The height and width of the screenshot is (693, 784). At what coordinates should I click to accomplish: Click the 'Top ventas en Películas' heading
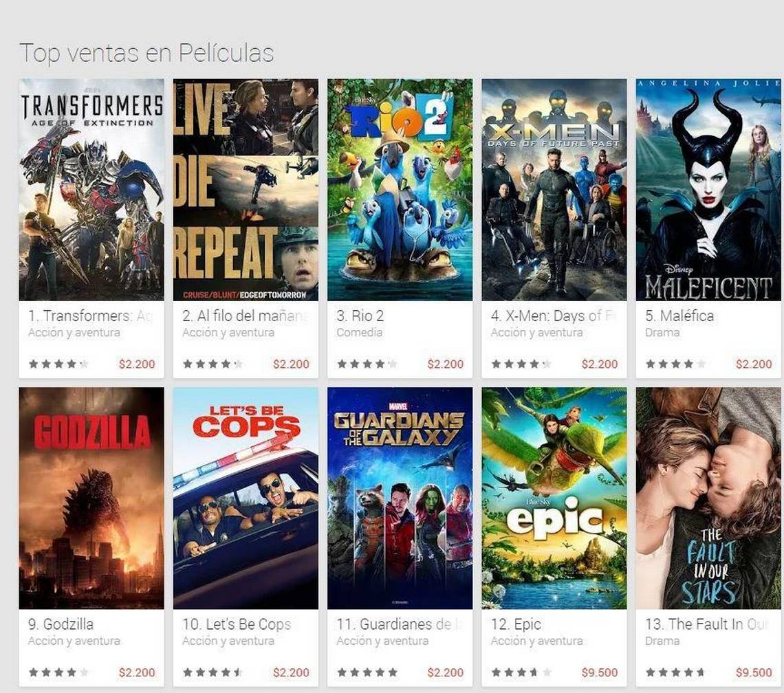146,53
